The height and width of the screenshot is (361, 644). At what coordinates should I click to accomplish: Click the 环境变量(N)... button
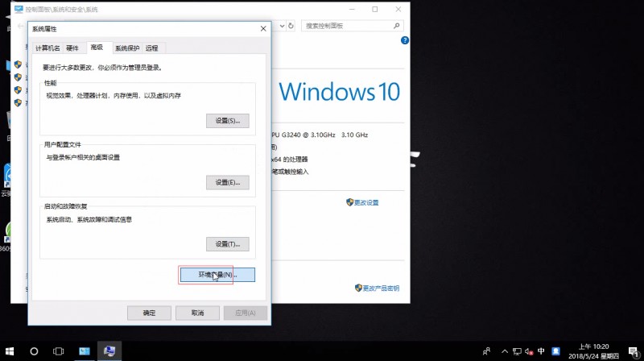point(217,275)
